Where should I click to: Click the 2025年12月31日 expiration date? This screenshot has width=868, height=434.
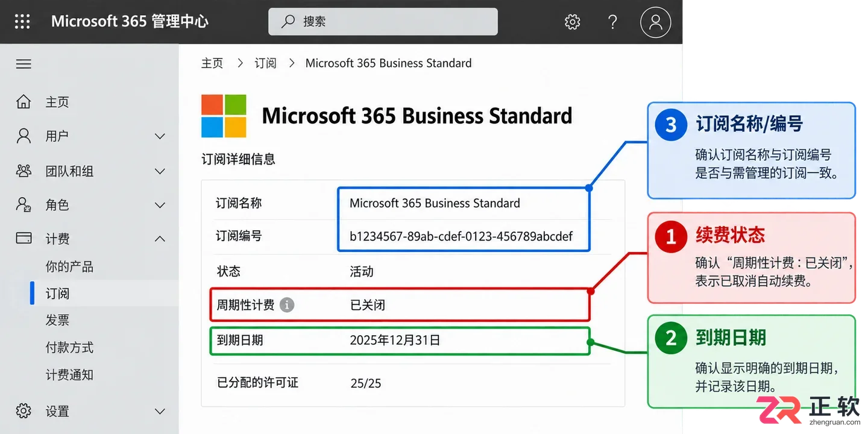pyautogui.click(x=395, y=340)
